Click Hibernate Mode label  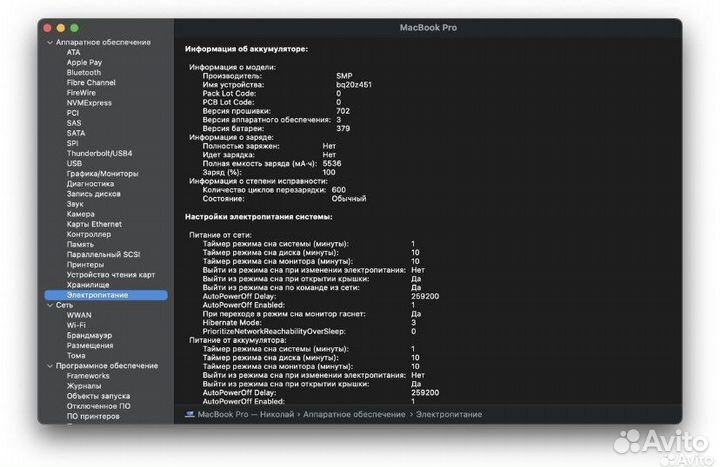[x=232, y=323]
